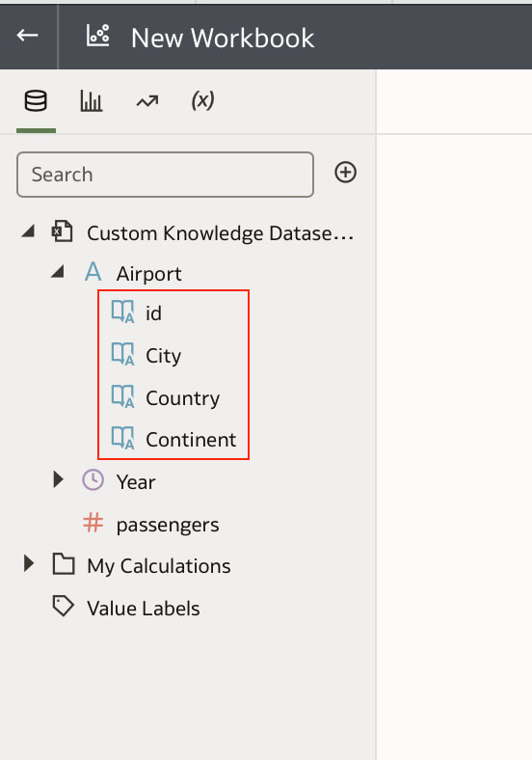Viewport: 532px width, 760px height.
Task: Click the Value Labels tag icon
Action: [x=63, y=607]
